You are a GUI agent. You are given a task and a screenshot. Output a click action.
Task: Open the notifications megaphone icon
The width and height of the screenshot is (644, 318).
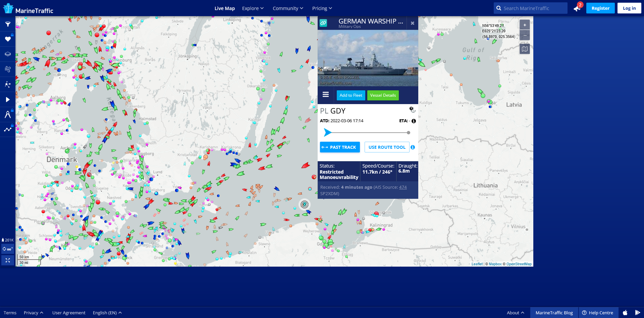click(577, 8)
